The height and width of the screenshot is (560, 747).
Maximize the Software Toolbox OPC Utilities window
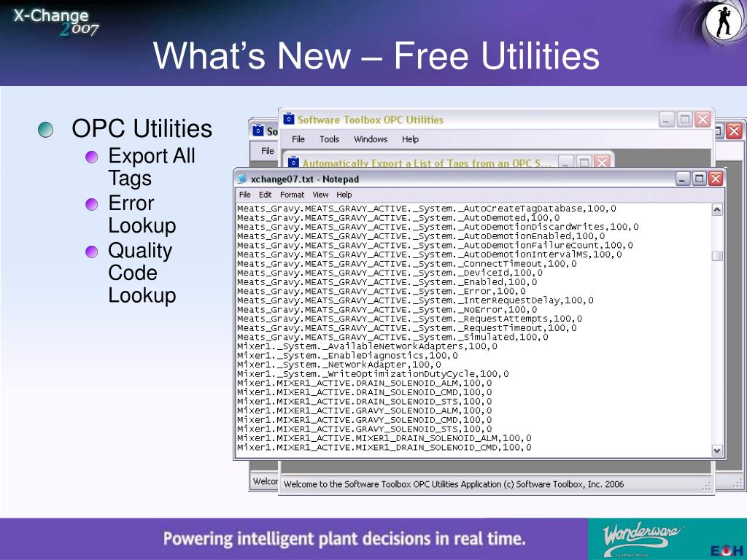pyautogui.click(x=684, y=120)
